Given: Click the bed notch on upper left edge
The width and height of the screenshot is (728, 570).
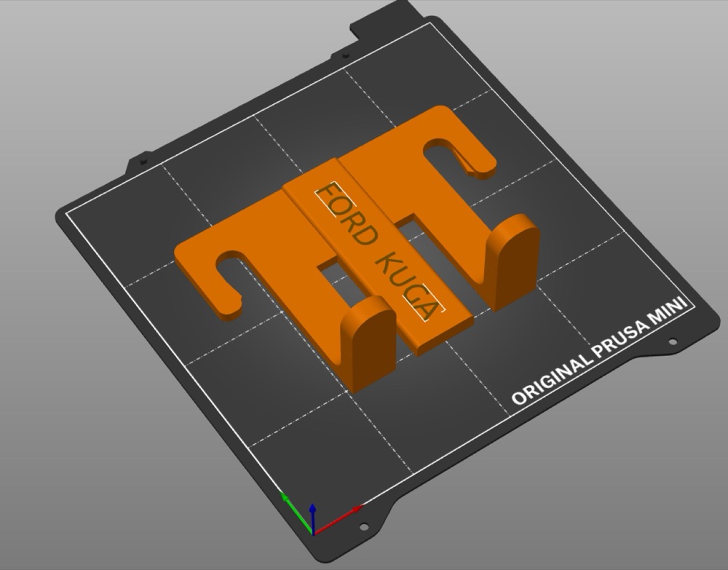Looking at the screenshot, I should pos(143,161).
